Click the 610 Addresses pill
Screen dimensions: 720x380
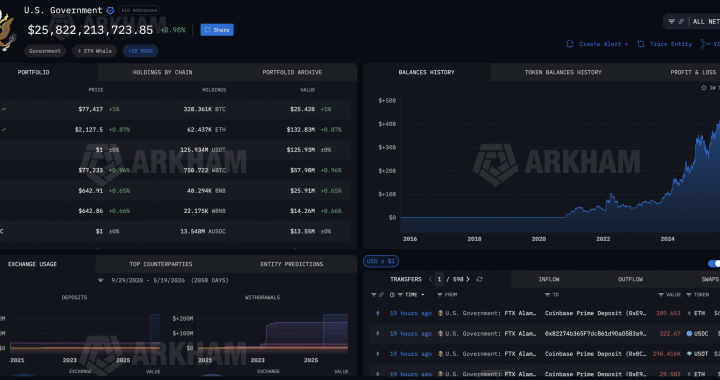[x=139, y=10]
